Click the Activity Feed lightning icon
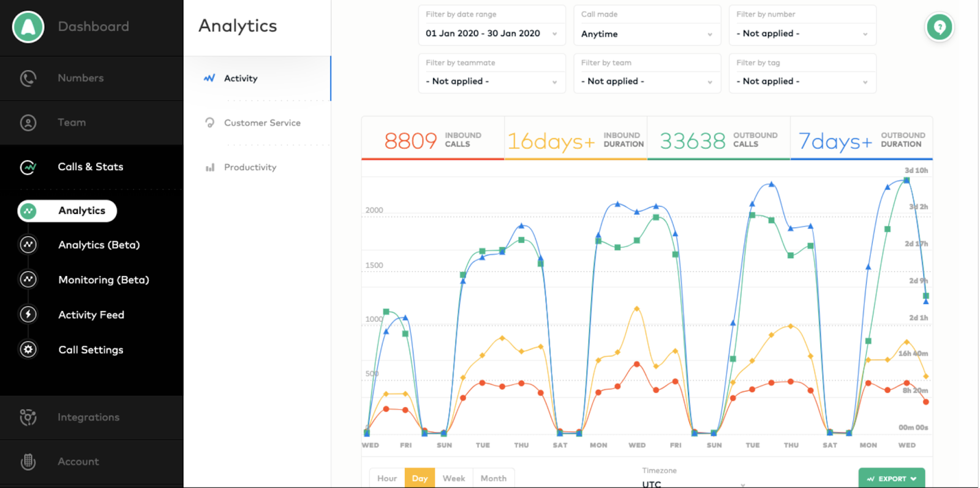Viewport: 980px width, 488px height. click(28, 315)
